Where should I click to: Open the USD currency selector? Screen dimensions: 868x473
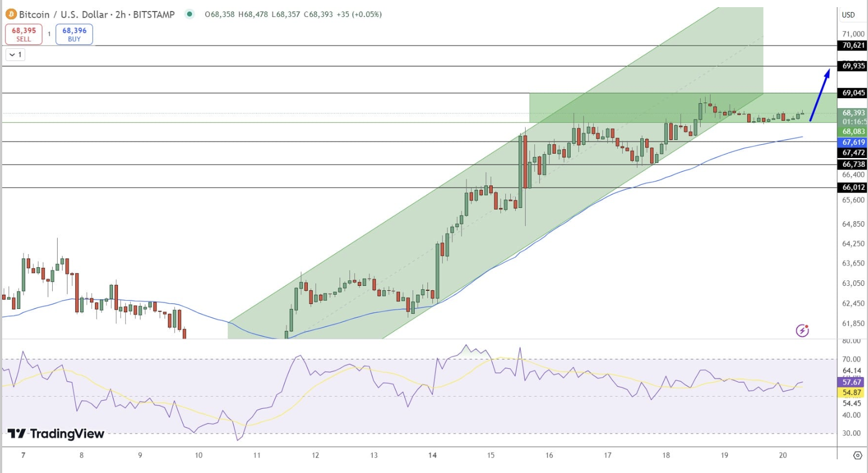tap(848, 15)
